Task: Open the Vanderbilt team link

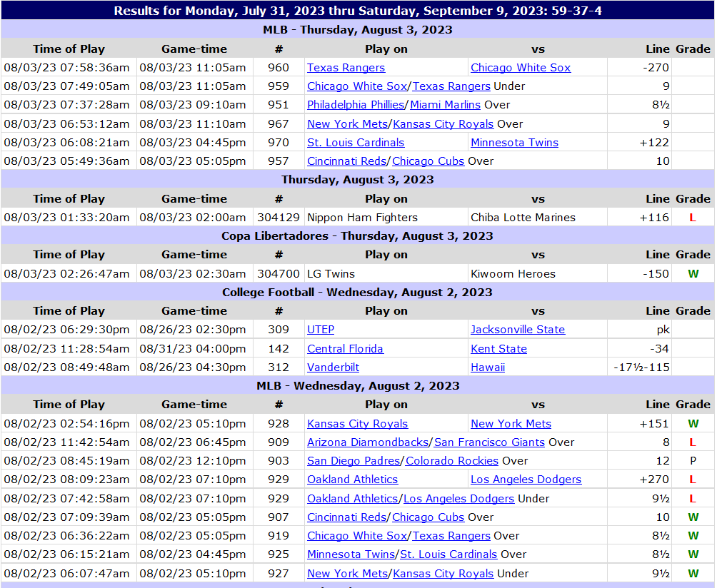Action: [x=333, y=367]
